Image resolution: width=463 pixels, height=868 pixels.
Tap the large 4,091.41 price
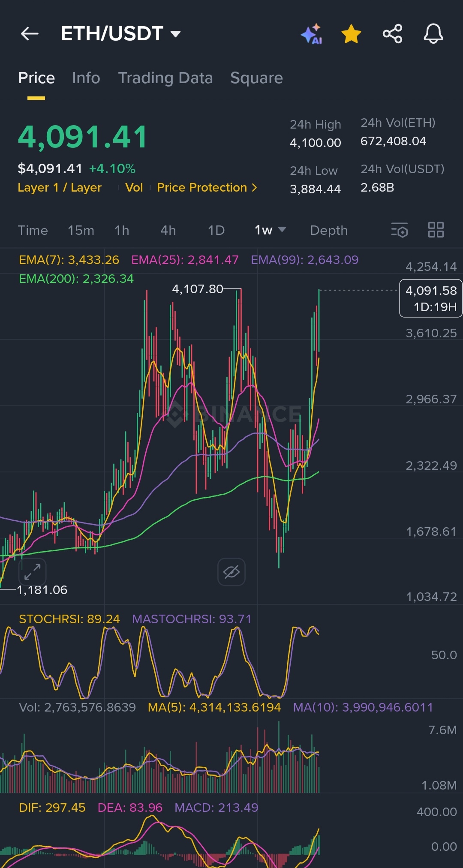point(83,137)
